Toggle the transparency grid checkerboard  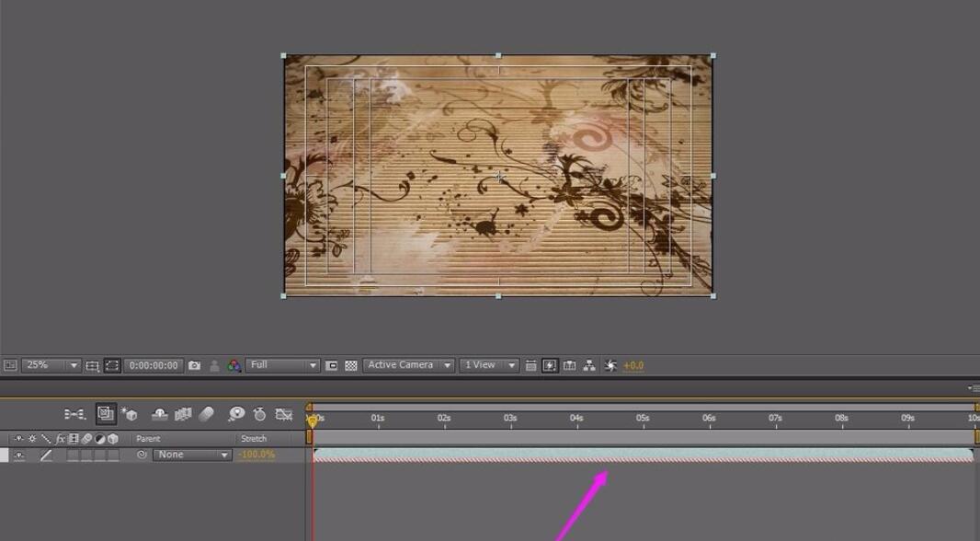350,365
